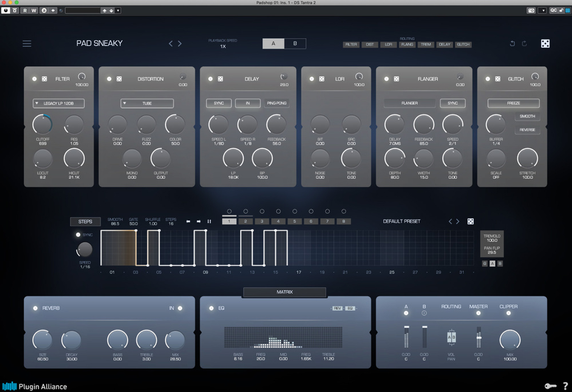Randomize the Glitch module with its dice icon
572x392 pixels.
(498, 79)
